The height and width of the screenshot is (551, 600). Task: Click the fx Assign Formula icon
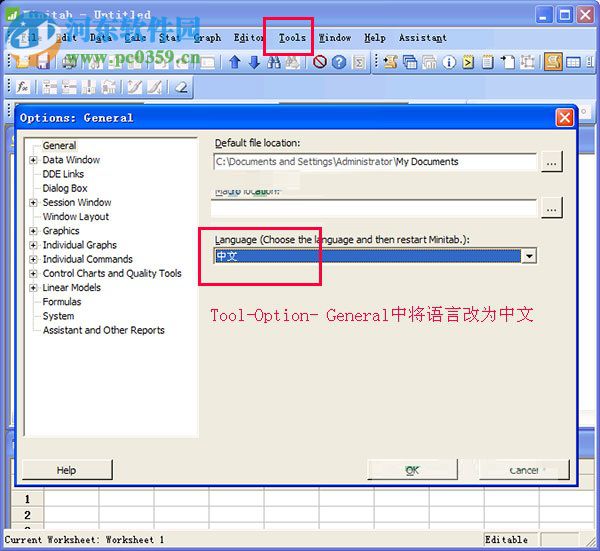(23, 87)
